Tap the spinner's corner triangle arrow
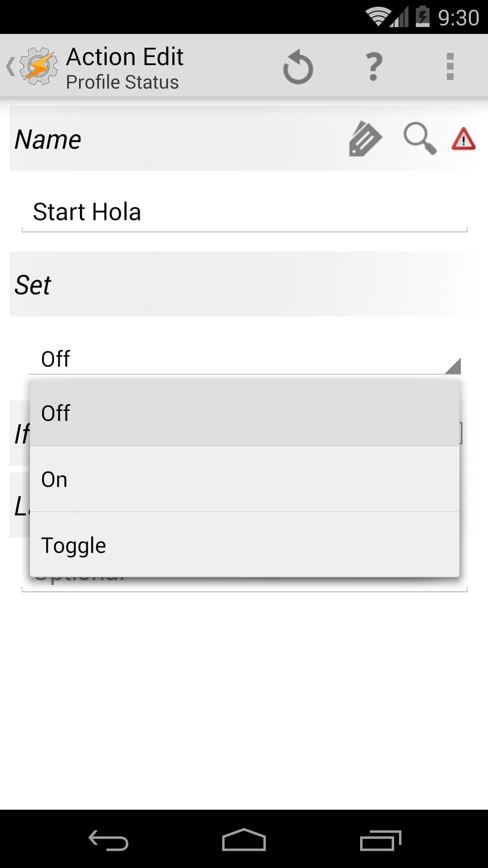 coord(453,366)
